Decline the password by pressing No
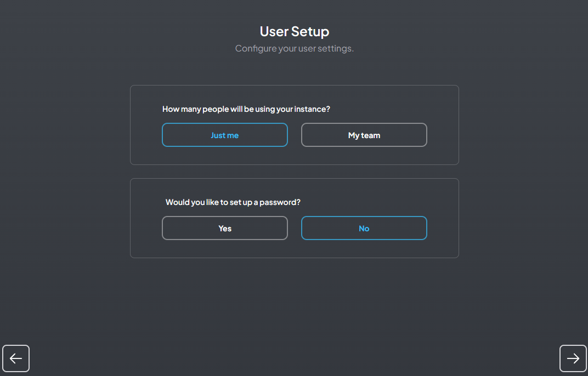The width and height of the screenshot is (588, 376). click(x=364, y=228)
